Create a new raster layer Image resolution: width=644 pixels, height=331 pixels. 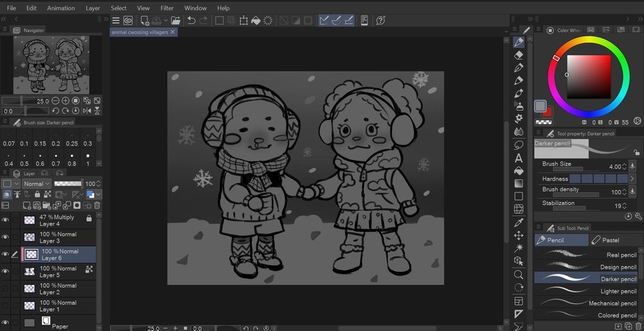[x=26, y=205]
